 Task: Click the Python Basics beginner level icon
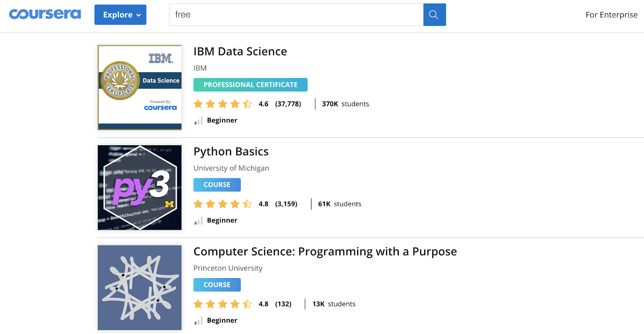198,221
